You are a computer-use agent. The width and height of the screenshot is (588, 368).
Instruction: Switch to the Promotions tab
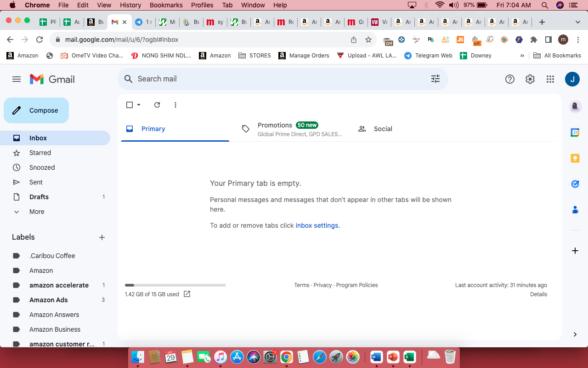[x=292, y=129]
